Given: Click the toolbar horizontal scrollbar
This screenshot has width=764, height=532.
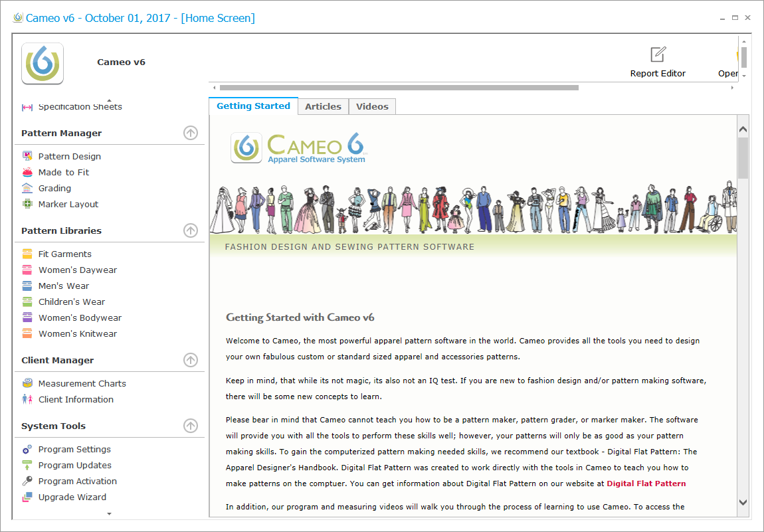Looking at the screenshot, I should [x=399, y=87].
